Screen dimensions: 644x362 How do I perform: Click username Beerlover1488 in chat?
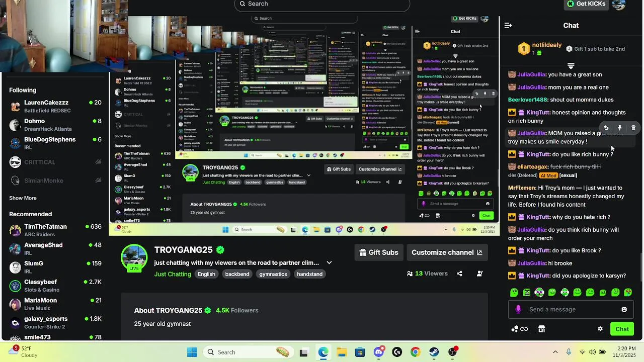[x=527, y=100]
